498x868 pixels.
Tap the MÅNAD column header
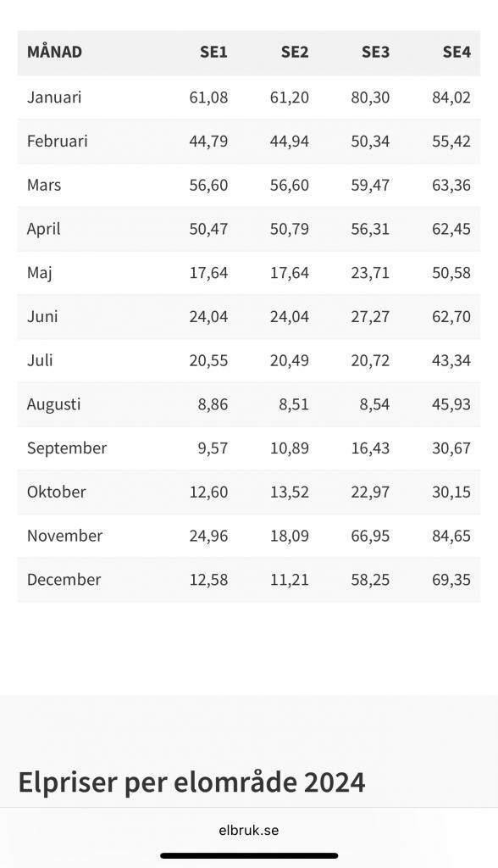click(x=54, y=52)
